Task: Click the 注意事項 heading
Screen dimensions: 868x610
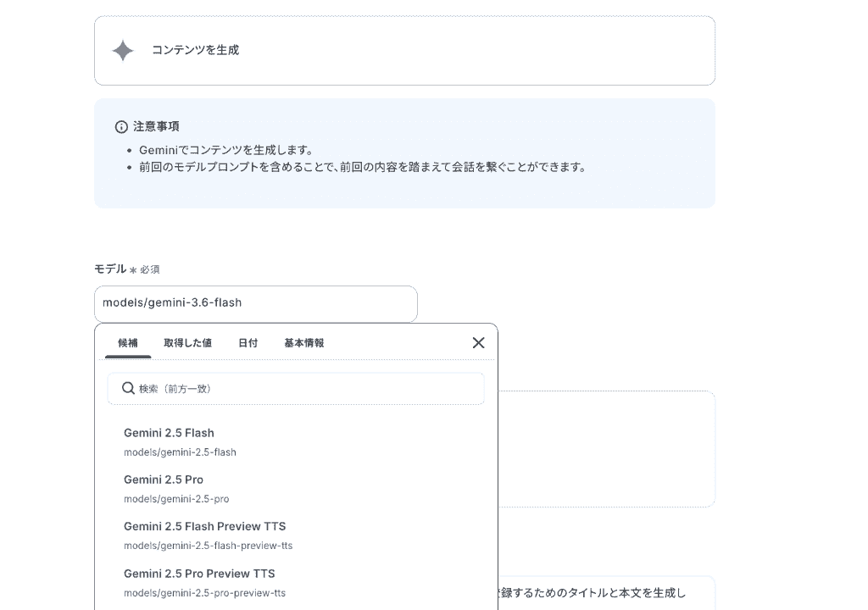Action: (156, 127)
